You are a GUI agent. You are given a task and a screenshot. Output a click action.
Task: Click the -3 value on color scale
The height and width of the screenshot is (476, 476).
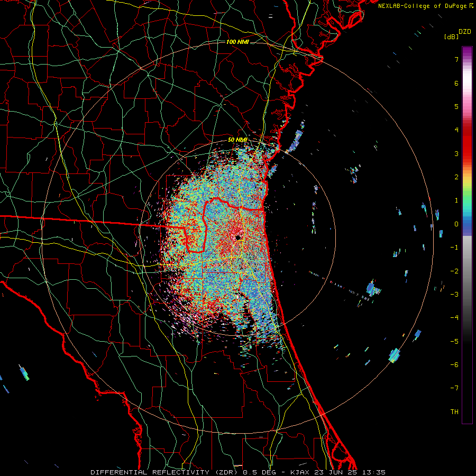coord(454,295)
